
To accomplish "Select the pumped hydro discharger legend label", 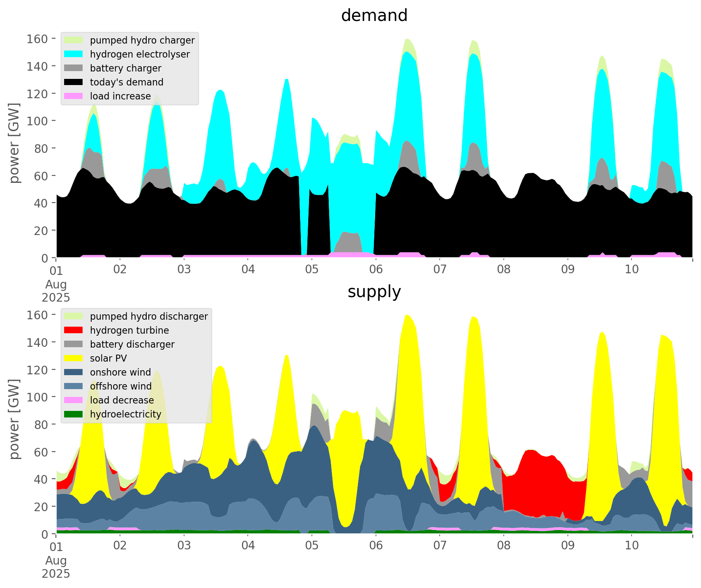I will point(149,316).
